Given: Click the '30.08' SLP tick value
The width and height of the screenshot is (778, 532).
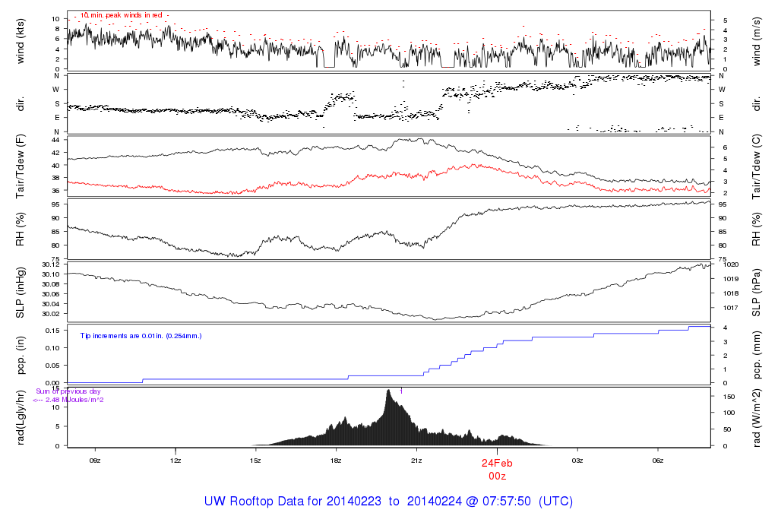Looking at the screenshot, I should (x=51, y=284).
